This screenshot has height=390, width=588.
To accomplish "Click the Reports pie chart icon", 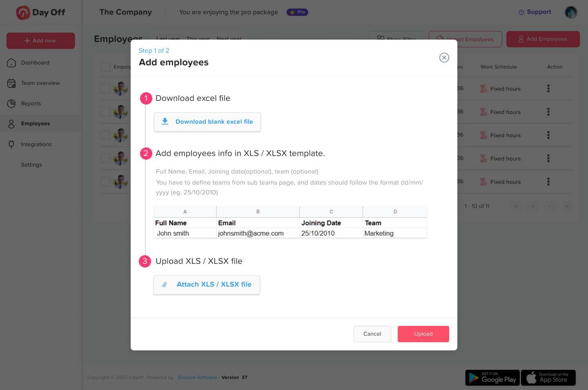I will (x=11, y=104).
